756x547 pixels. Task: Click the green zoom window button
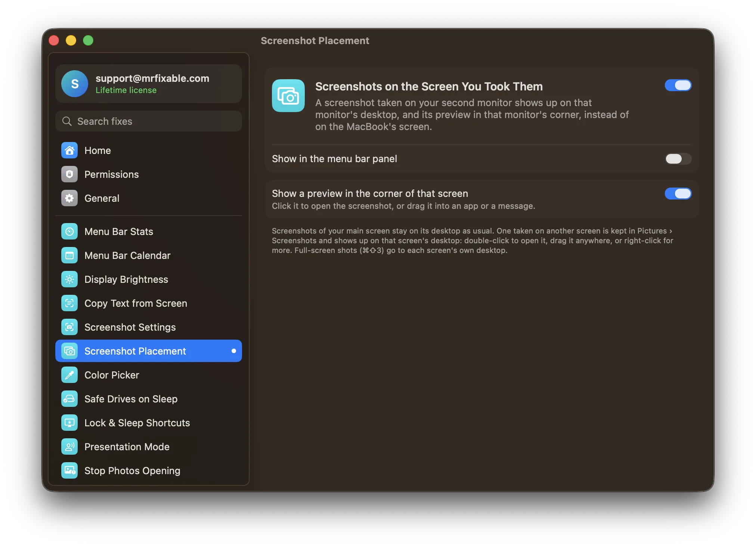click(x=88, y=40)
